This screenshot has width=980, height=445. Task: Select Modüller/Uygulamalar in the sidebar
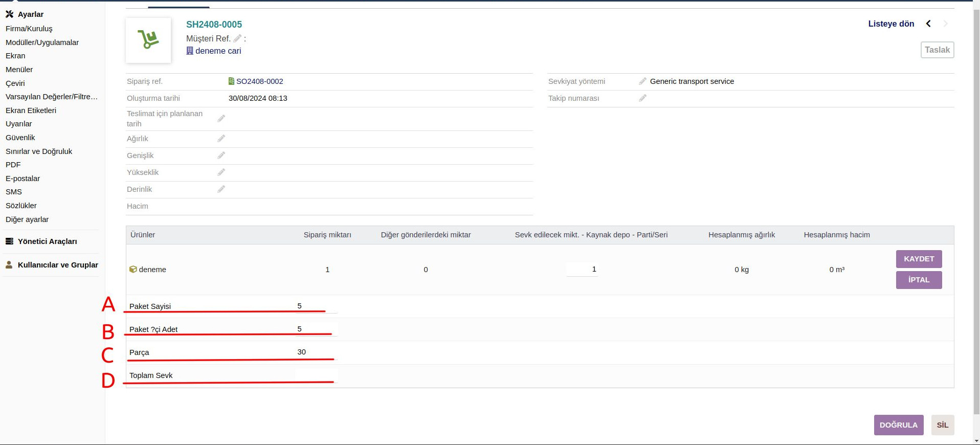[x=42, y=42]
